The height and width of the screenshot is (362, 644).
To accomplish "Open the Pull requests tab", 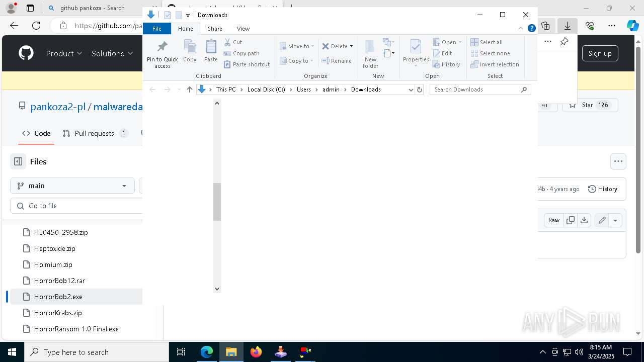I will click(96, 133).
